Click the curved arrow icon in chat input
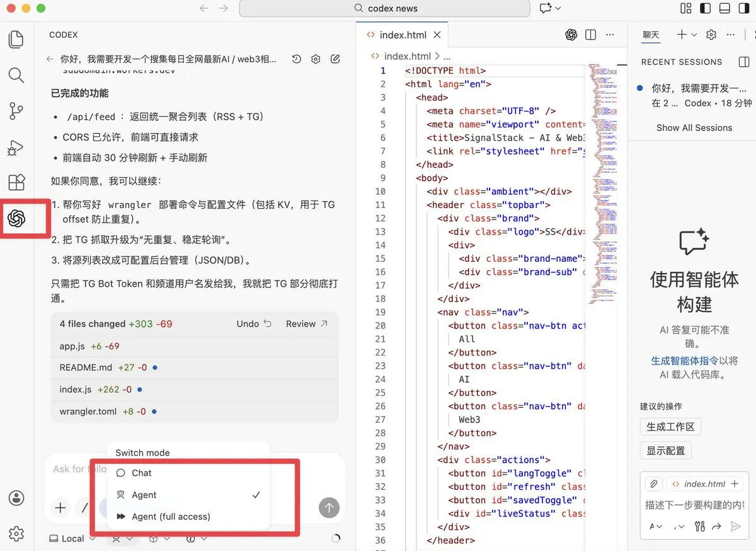The width and height of the screenshot is (756, 551). pos(716,526)
